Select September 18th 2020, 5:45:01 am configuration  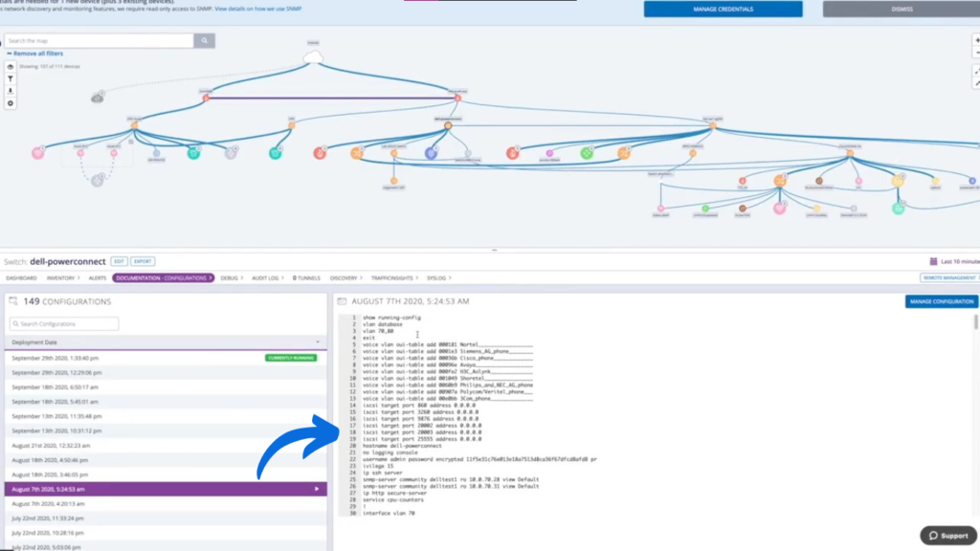pos(166,402)
